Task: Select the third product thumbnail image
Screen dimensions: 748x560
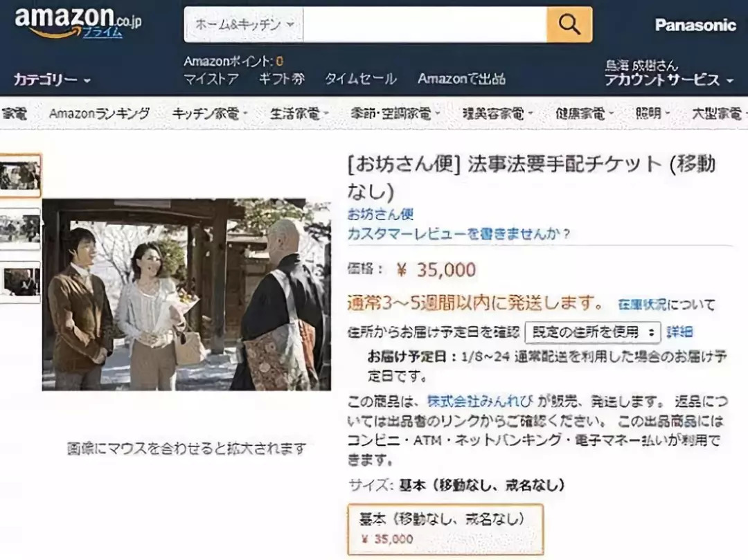Action: click(x=19, y=282)
